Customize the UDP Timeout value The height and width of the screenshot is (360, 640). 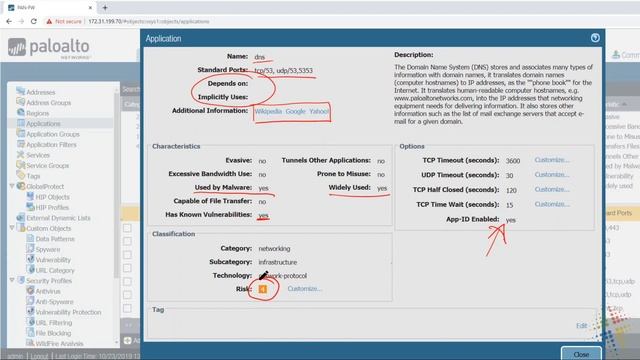552,175
